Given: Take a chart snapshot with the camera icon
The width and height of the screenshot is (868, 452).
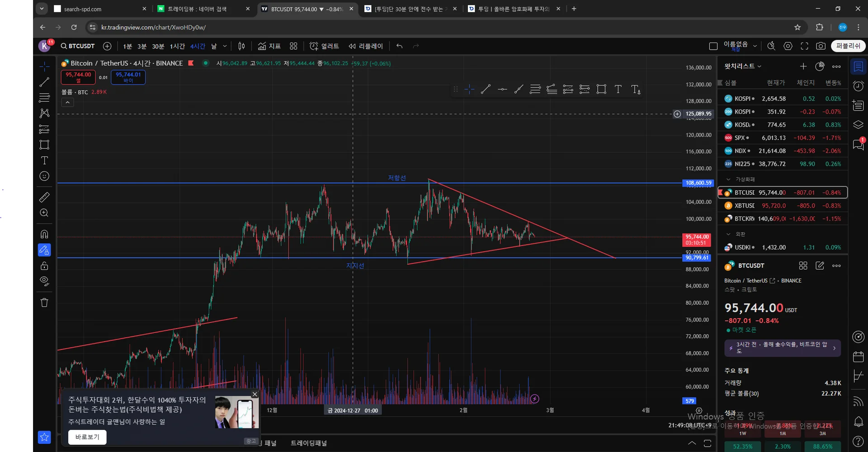Looking at the screenshot, I should click(821, 46).
